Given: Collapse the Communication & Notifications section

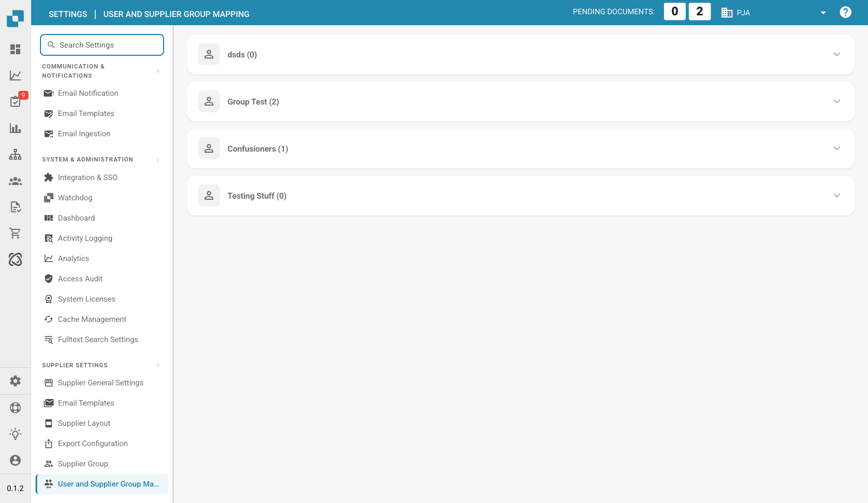Looking at the screenshot, I should coord(158,71).
